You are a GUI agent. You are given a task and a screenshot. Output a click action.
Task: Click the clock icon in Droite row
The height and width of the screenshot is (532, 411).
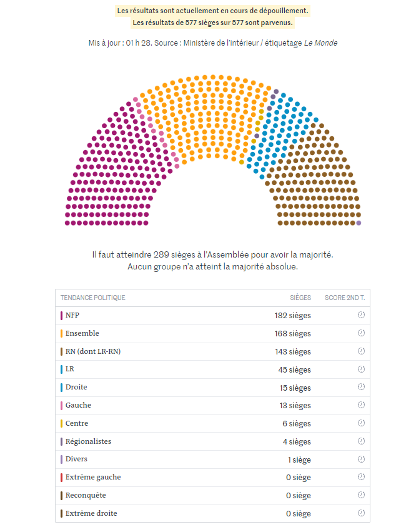pos(361,387)
